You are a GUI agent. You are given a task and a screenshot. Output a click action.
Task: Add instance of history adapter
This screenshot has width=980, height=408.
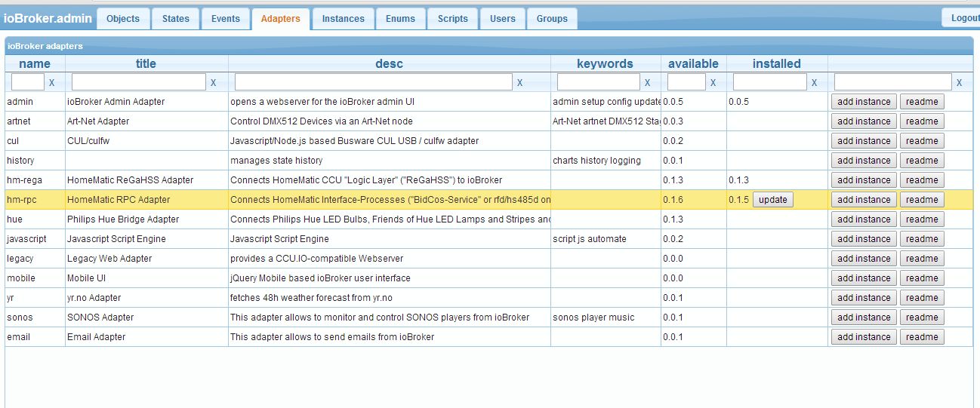pos(864,161)
